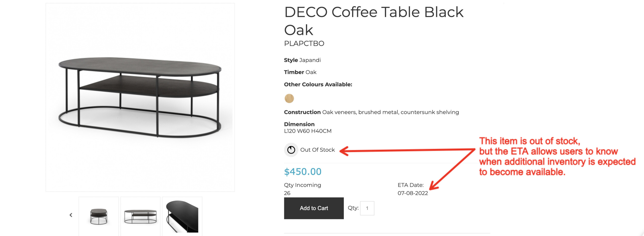Click the Other Colours Available label
The width and height of the screenshot is (644, 236).
[x=318, y=85]
